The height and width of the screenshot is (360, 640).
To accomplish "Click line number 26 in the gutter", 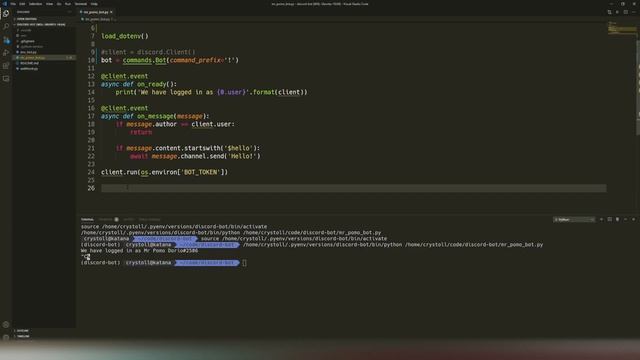I will [91, 188].
